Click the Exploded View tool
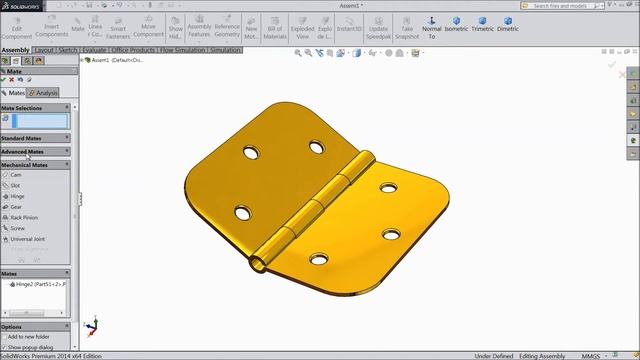Image resolution: width=640 pixels, height=360 pixels. (x=302, y=28)
